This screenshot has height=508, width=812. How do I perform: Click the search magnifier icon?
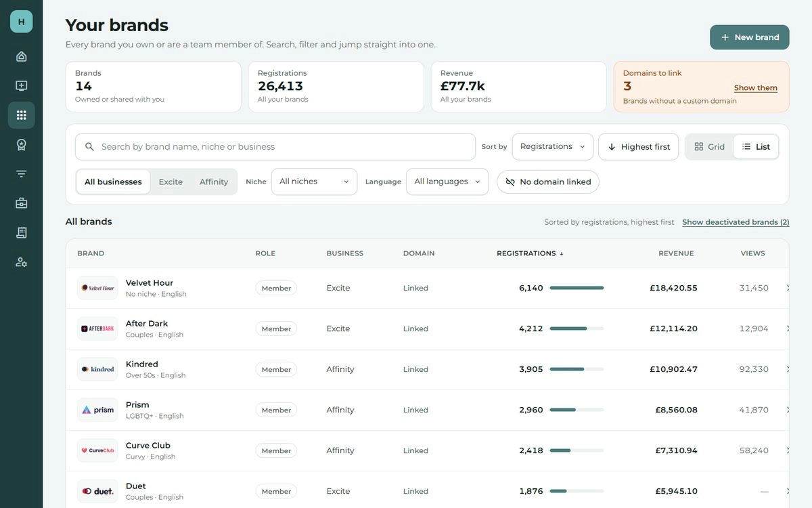point(89,146)
